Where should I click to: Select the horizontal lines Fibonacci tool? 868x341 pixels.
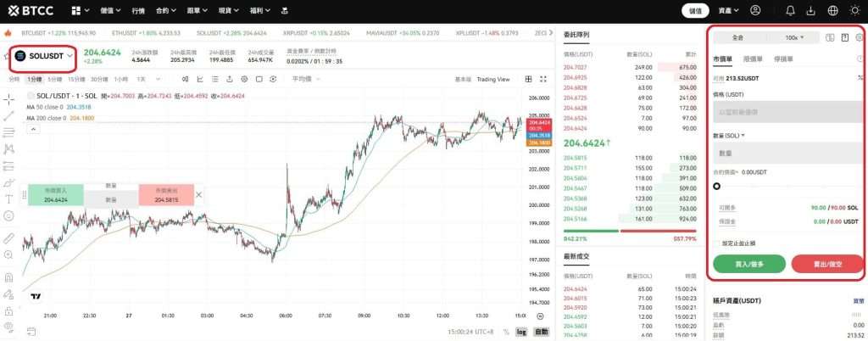click(8, 133)
